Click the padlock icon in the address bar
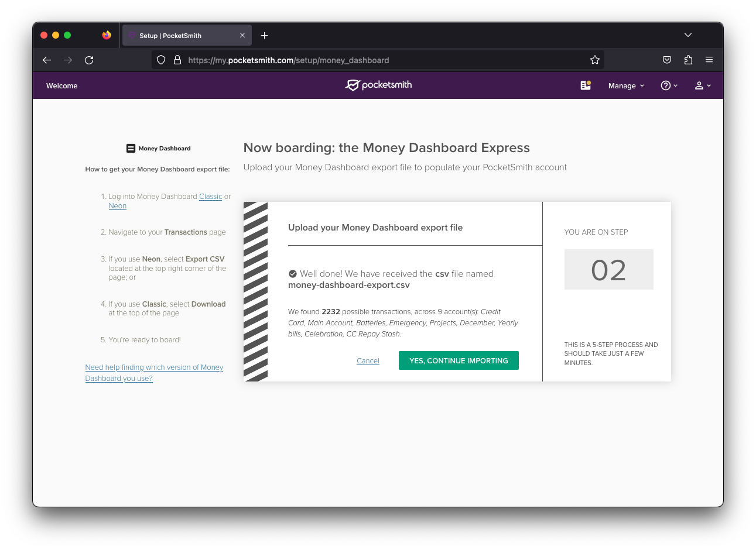Viewport: 756px width, 550px height. pos(177,60)
